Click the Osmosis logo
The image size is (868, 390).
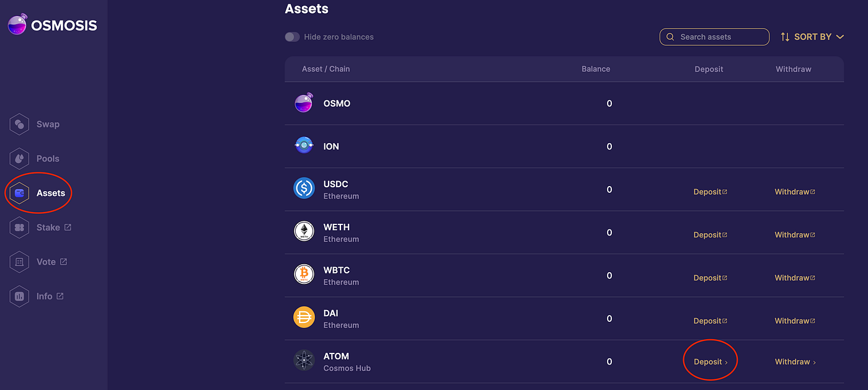pos(53,25)
